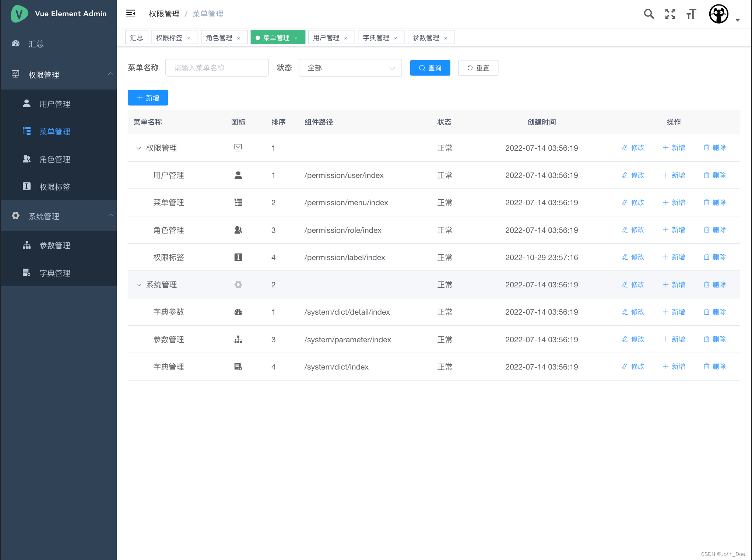Click the top 新增 button

tap(148, 98)
